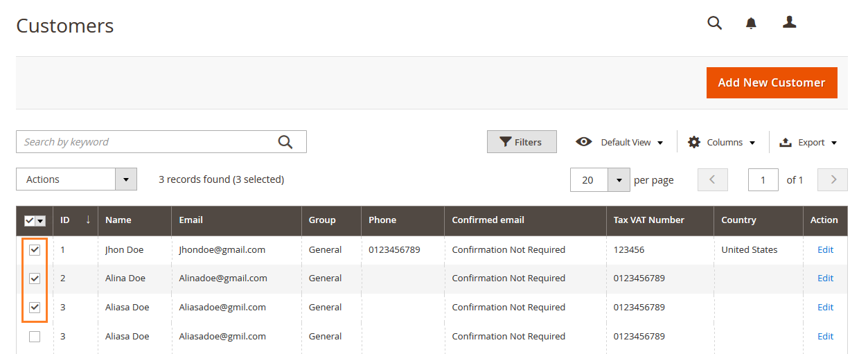Select the Alinadoe@gmail.com email cell
Image resolution: width=868 pixels, height=354 pixels.
point(223,278)
